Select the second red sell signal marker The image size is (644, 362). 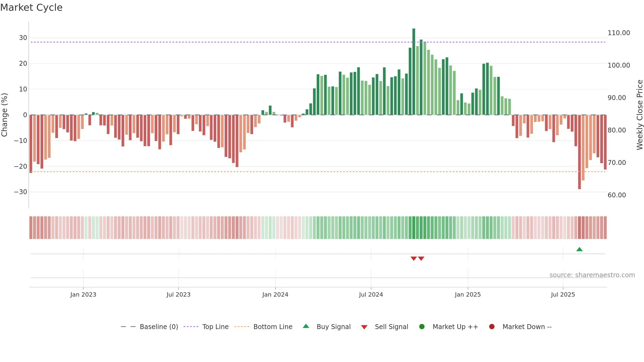pyautogui.click(x=421, y=258)
